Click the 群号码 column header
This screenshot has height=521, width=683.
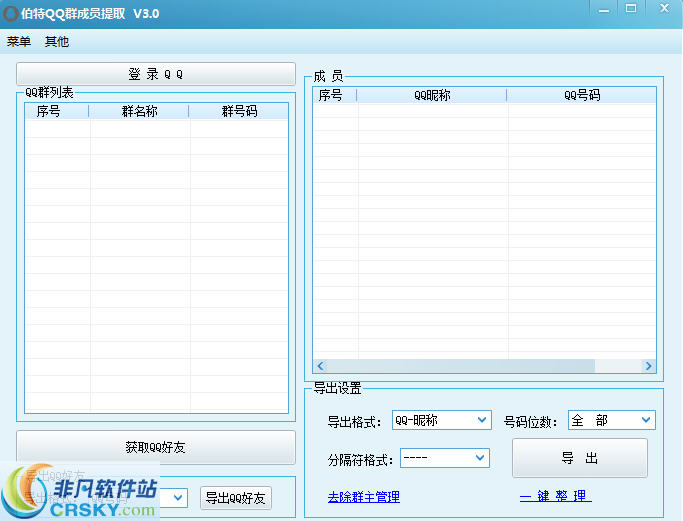[239, 111]
